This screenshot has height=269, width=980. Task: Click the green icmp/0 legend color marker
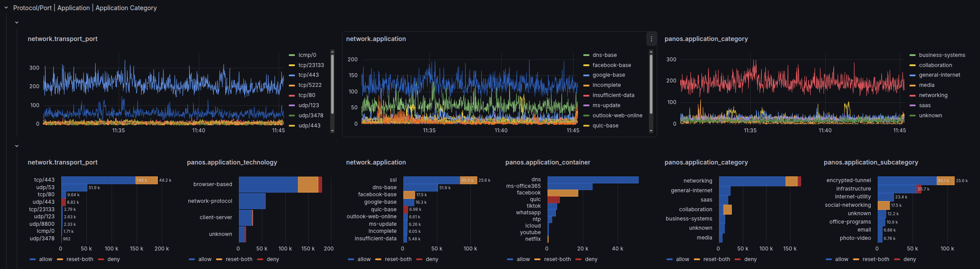click(x=292, y=55)
